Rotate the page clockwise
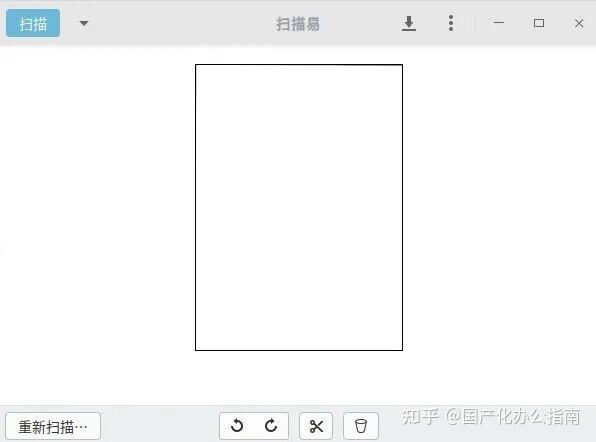This screenshot has height=442, width=596. pos(271,426)
